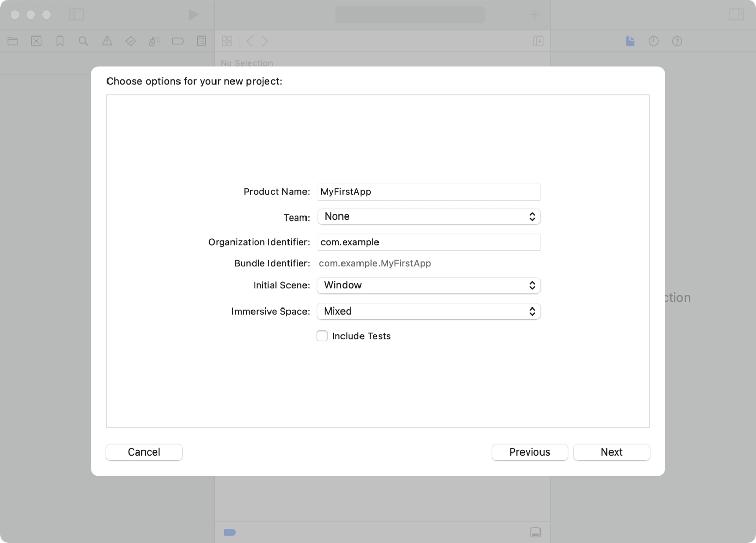The height and width of the screenshot is (543, 756).
Task: Show the File inspector icon
Action: click(x=630, y=41)
